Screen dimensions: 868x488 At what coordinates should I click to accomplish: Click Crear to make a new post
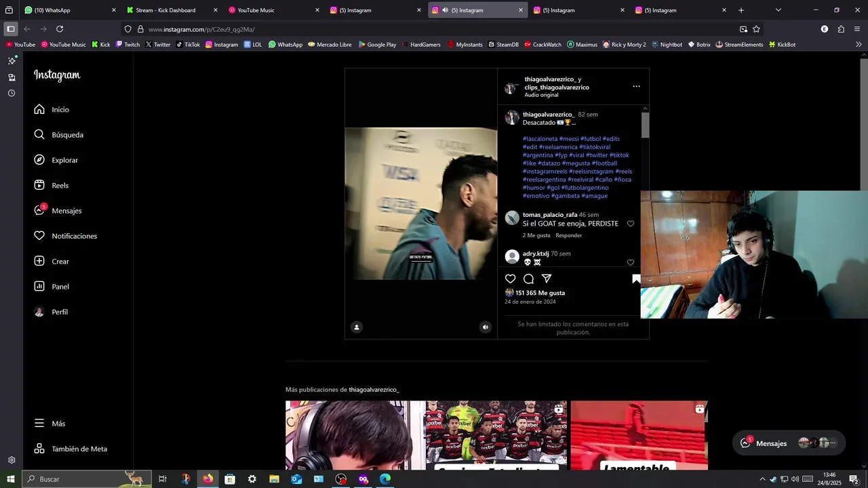point(52,261)
